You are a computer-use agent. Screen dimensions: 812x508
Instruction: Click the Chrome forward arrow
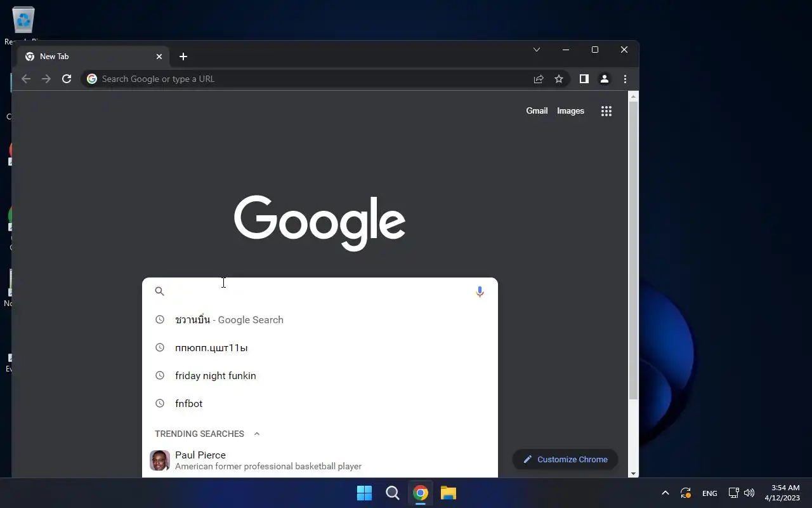pos(46,79)
